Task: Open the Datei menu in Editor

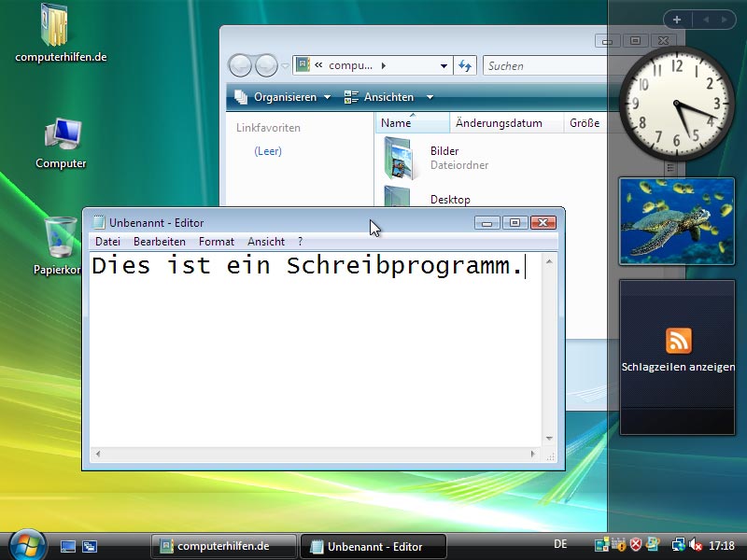Action: click(x=107, y=242)
